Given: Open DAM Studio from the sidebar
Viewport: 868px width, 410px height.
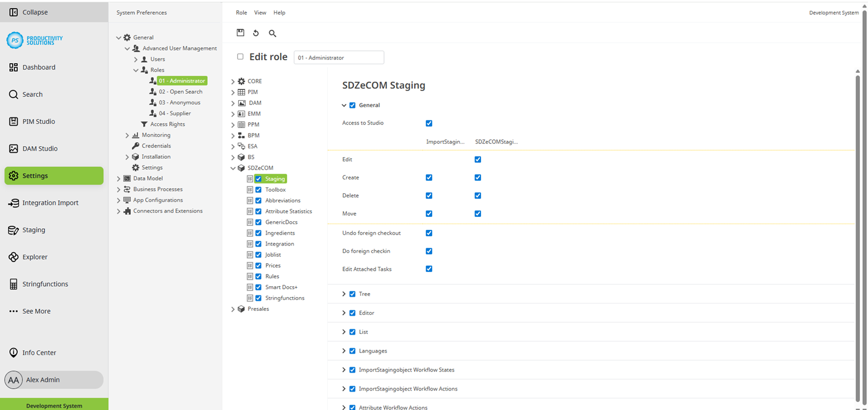Looking at the screenshot, I should point(40,148).
